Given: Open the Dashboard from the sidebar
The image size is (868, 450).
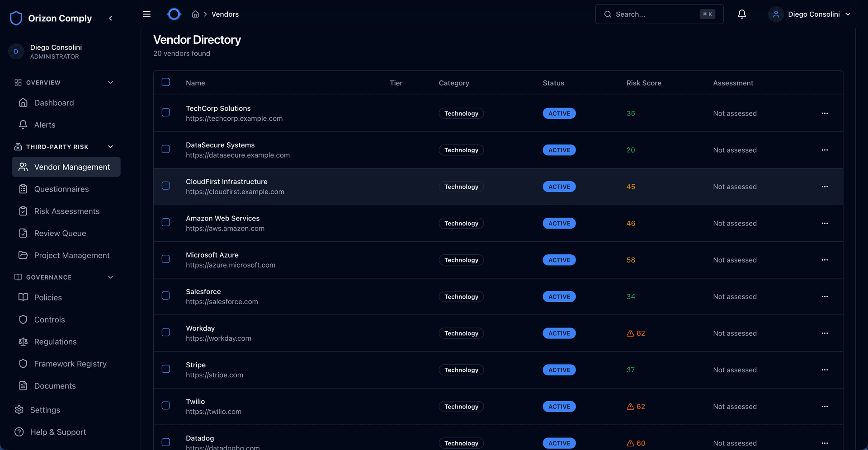Looking at the screenshot, I should (x=54, y=103).
